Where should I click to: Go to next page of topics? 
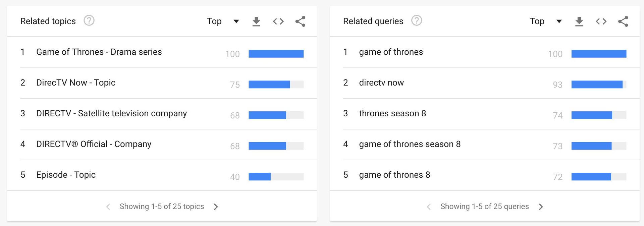[216, 207]
